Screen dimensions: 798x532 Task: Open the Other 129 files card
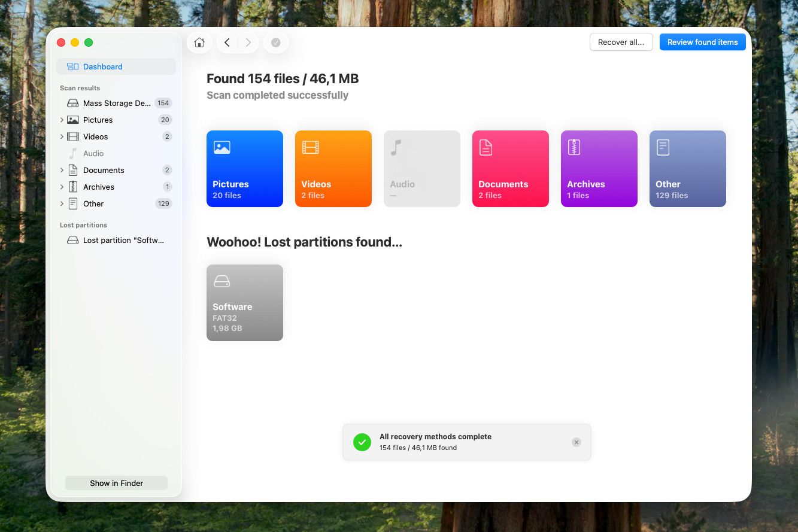coord(688,169)
